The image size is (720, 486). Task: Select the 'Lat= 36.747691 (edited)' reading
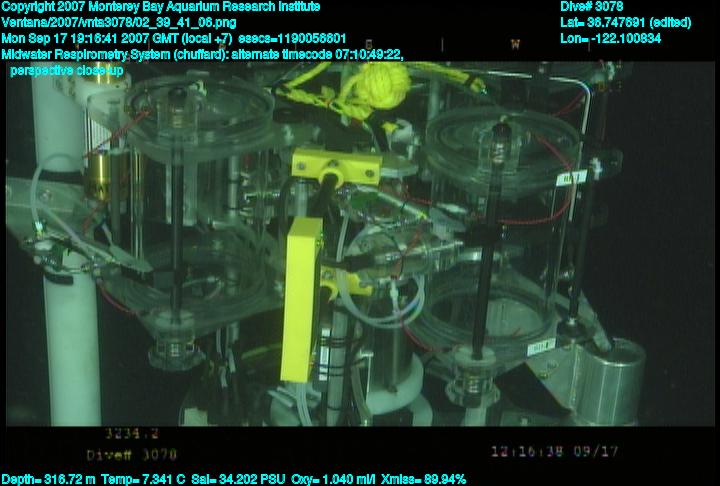(625, 23)
